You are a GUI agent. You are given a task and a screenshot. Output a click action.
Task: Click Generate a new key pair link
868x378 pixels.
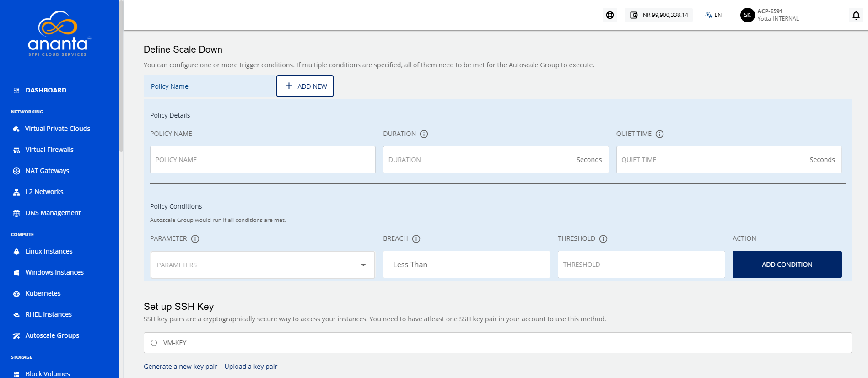180,367
